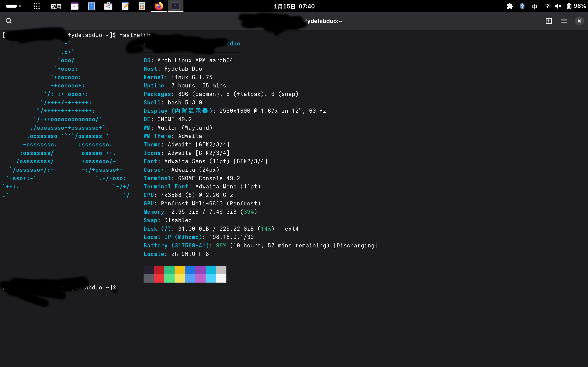Click the Font: Adwaita Sans line
This screenshot has width=588, height=367.
pyautogui.click(x=206, y=161)
